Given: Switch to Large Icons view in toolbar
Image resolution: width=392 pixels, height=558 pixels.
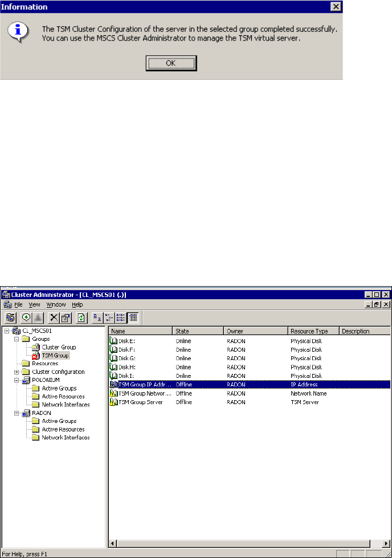Looking at the screenshot, I should tap(97, 317).
